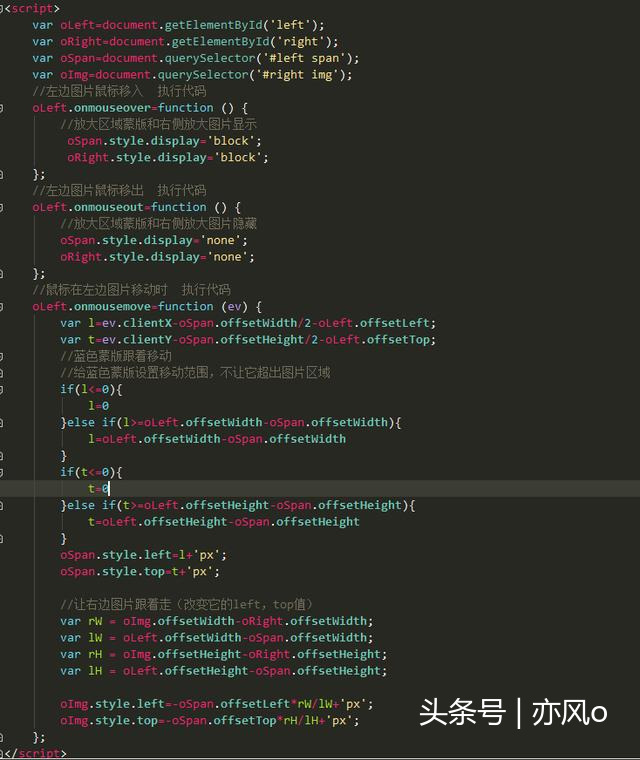Collapse the oLeft.onmousemove function fold marker

[x=1, y=307]
